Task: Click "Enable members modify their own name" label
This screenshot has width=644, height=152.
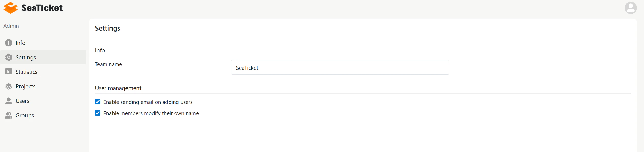Action: pos(151,113)
